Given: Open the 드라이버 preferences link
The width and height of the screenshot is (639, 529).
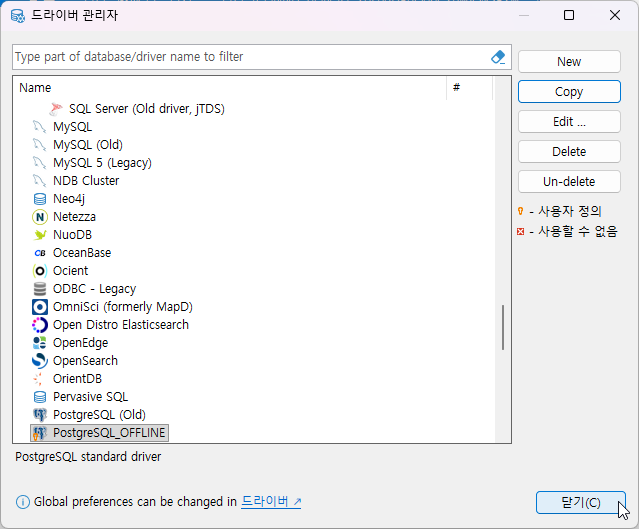Looking at the screenshot, I should (x=271, y=501).
